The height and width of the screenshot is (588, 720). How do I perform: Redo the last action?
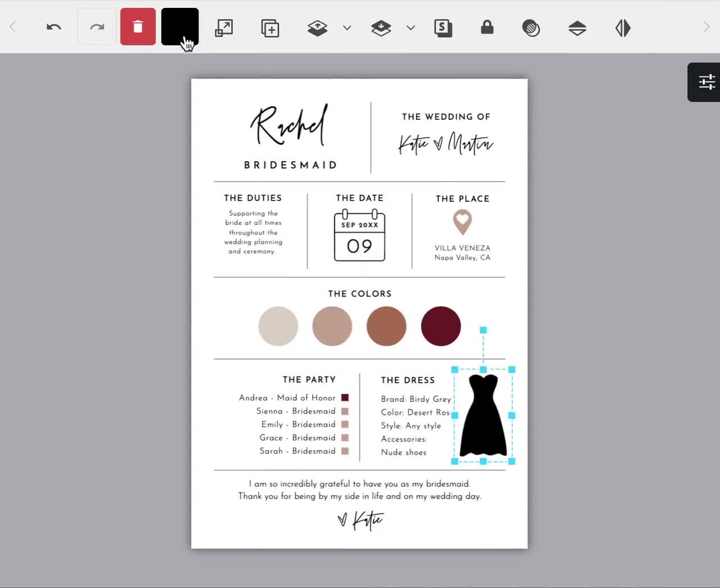[x=97, y=27]
